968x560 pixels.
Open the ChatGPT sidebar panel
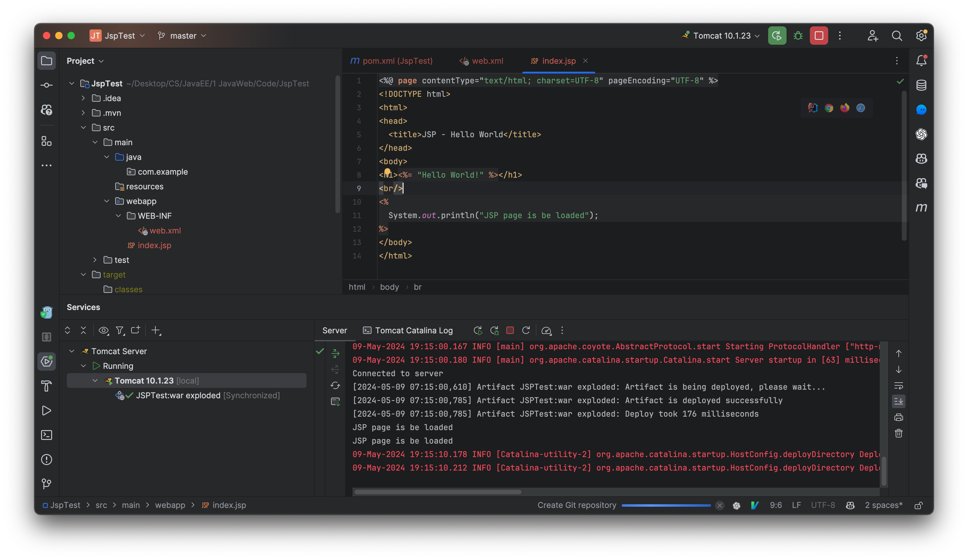921,134
